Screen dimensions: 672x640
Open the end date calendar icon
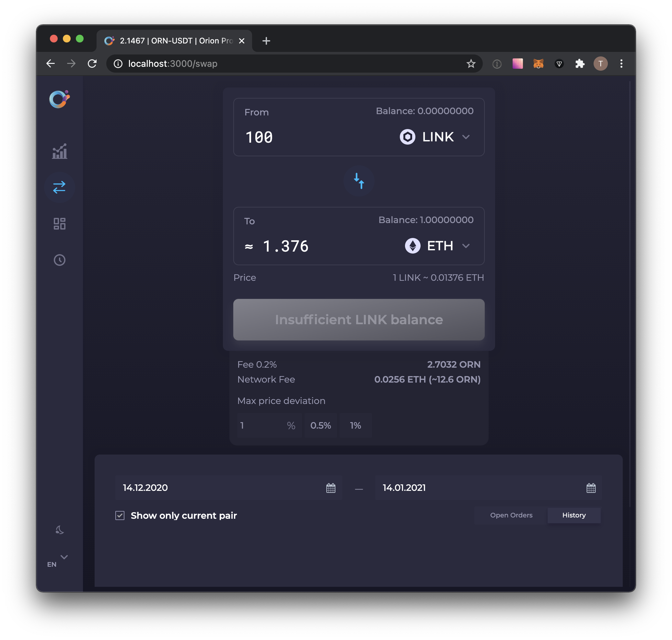(x=591, y=488)
